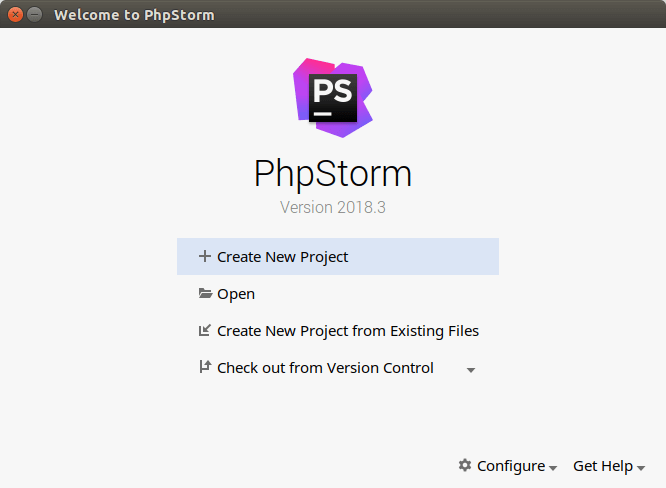
Task: Expand the arrow next to Configure
Action: point(553,468)
